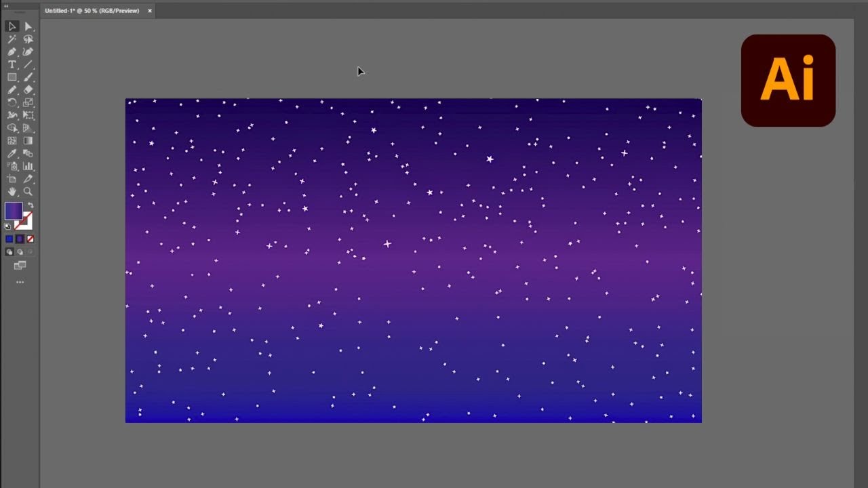This screenshot has width=868, height=488.
Task: Select the Magic Wand tool
Action: click(x=12, y=39)
